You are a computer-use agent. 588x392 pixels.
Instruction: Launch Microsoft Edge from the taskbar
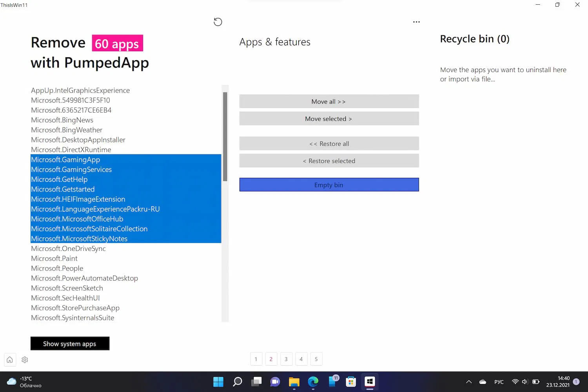click(313, 381)
